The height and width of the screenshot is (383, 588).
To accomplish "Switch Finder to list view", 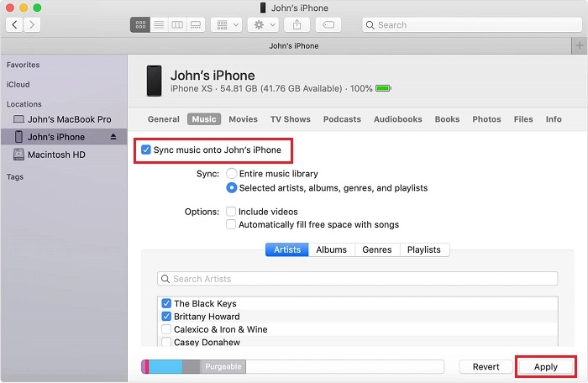I will (x=159, y=25).
